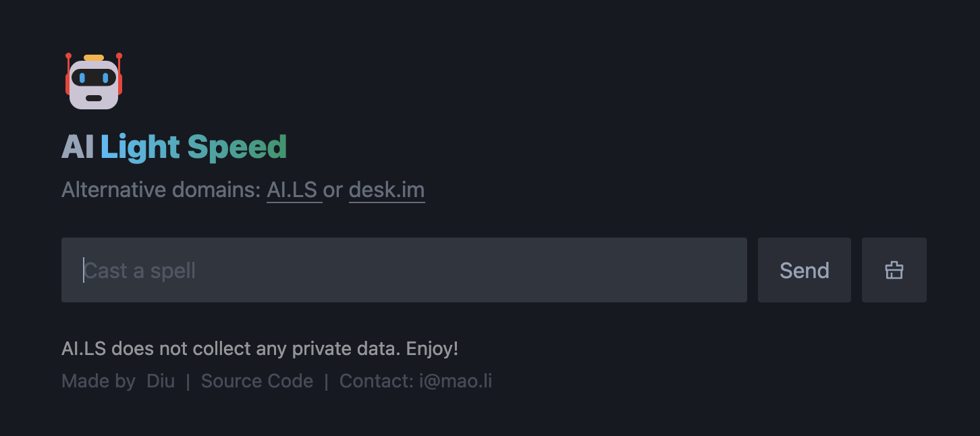This screenshot has width=980, height=436.
Task: Click the "AI" word in the title
Action: (x=78, y=147)
